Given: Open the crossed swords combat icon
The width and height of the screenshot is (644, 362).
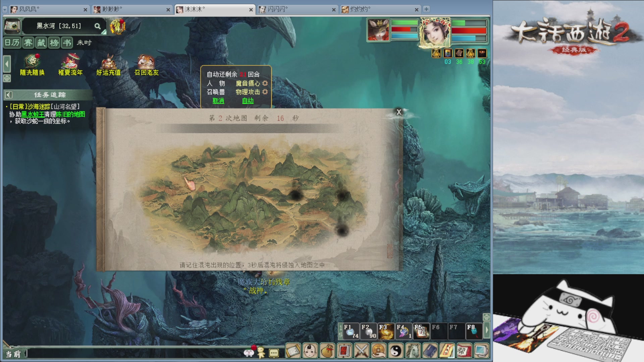Looking at the screenshot, I should click(362, 351).
